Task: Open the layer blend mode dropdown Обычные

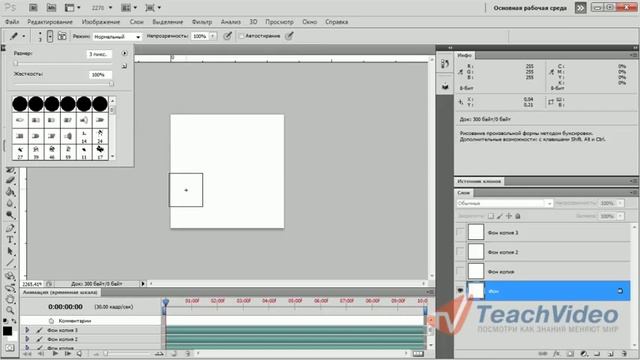Action: 504,203
